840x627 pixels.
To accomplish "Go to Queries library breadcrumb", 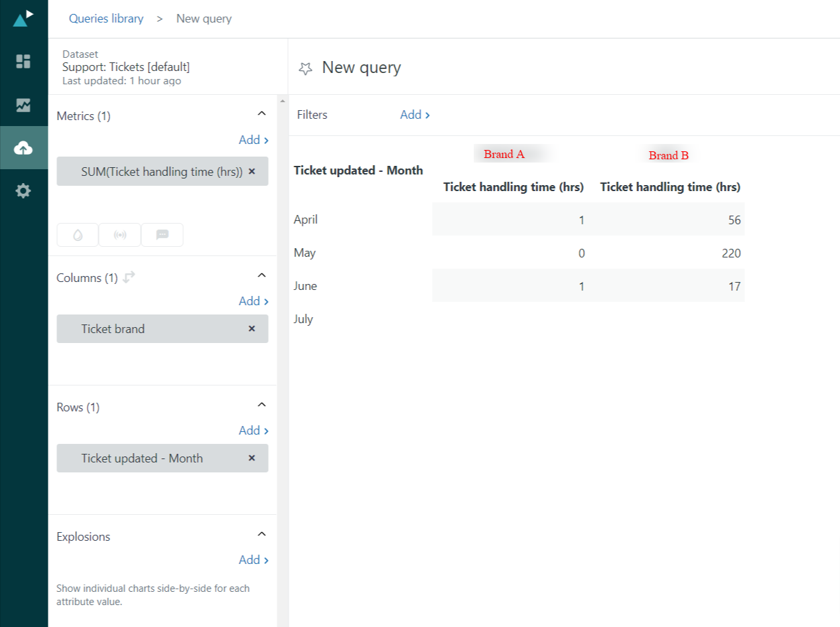I will [106, 19].
